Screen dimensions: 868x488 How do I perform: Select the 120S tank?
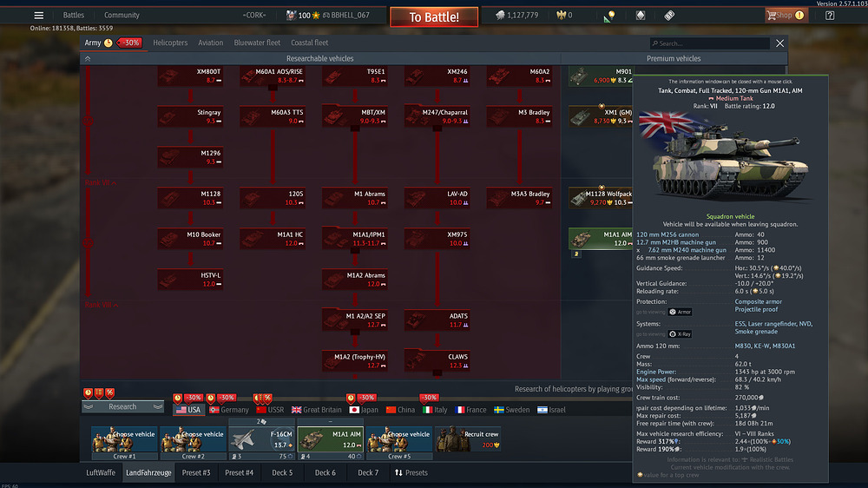coord(273,198)
